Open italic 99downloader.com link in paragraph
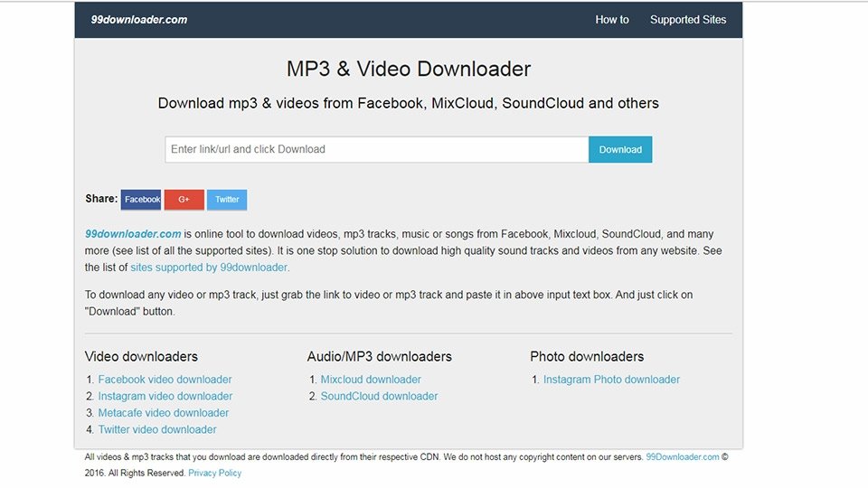Viewport: 868px width, 488px height. [133, 234]
